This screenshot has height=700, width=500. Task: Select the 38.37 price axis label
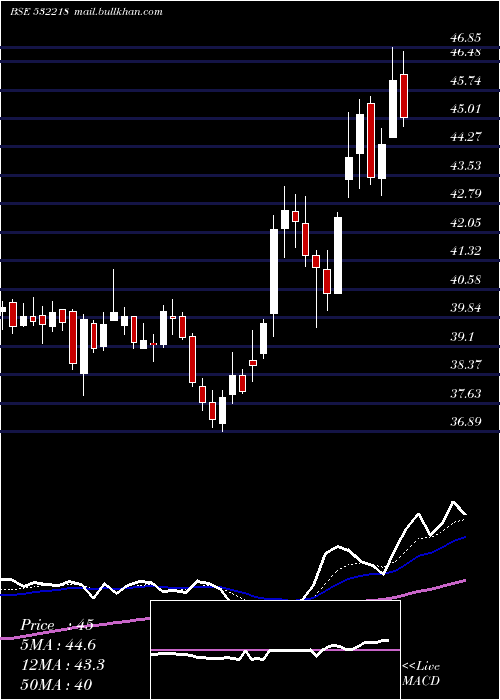(466, 365)
